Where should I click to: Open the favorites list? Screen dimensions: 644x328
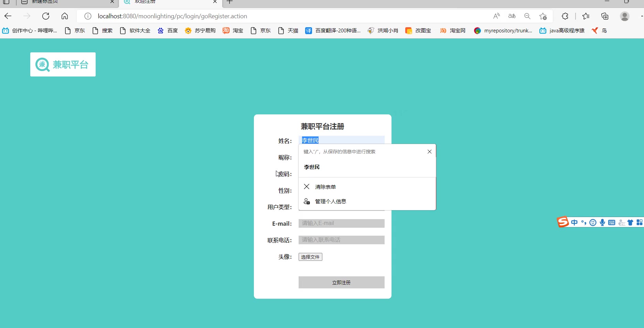[x=586, y=16]
